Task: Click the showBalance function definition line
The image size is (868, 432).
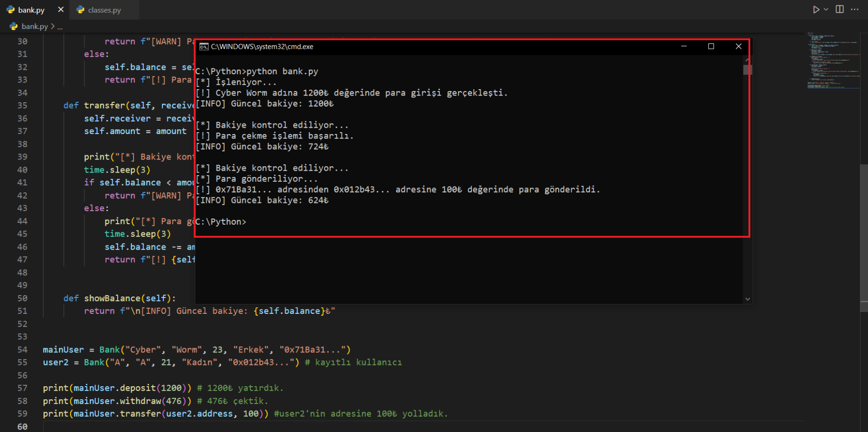Action: point(120,298)
